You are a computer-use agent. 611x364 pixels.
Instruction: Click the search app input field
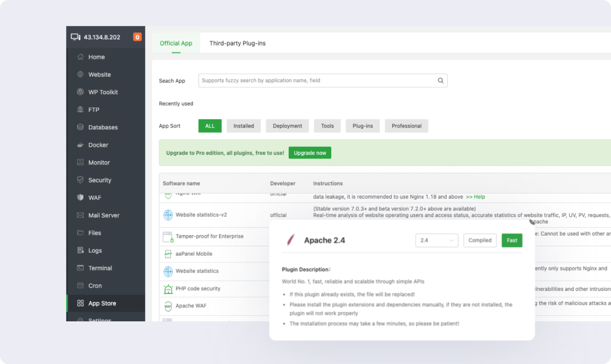(x=323, y=80)
